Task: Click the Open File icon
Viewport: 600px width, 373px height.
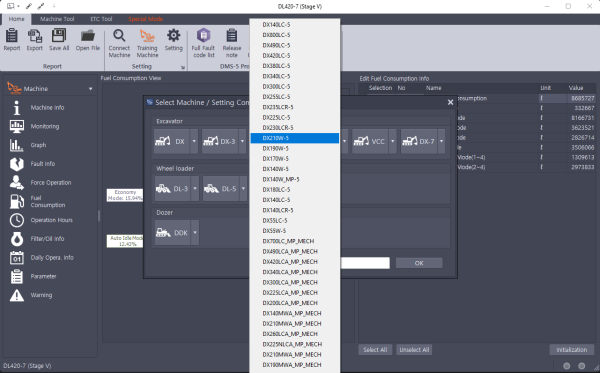Action: (x=88, y=40)
